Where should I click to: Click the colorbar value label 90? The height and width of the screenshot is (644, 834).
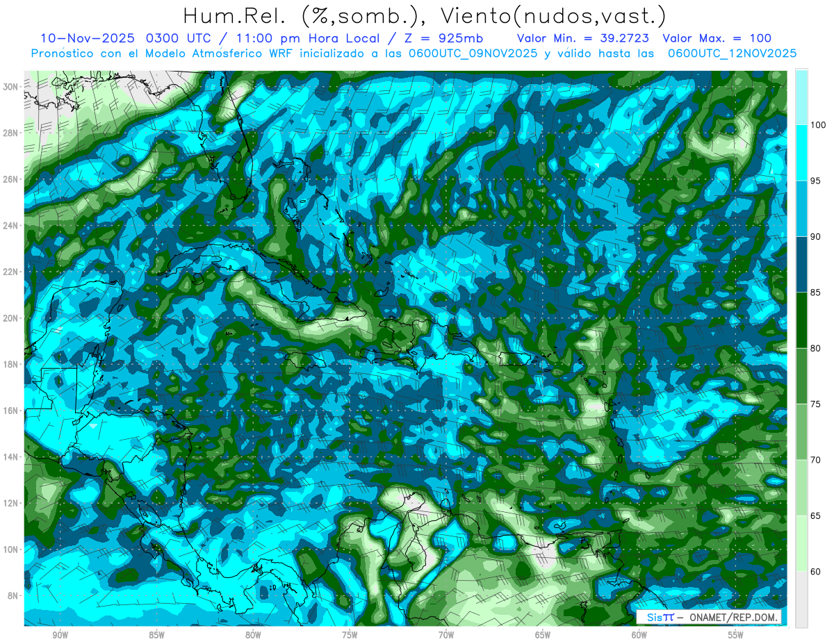tap(817, 237)
